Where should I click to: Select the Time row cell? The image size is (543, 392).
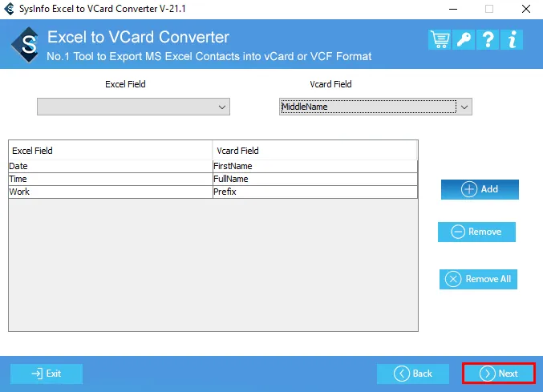(111, 179)
